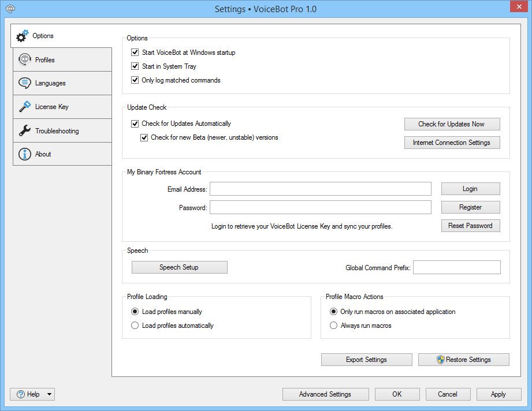Uncheck Only log matched commands
Viewport: 532px width, 411px height.
tap(135, 80)
